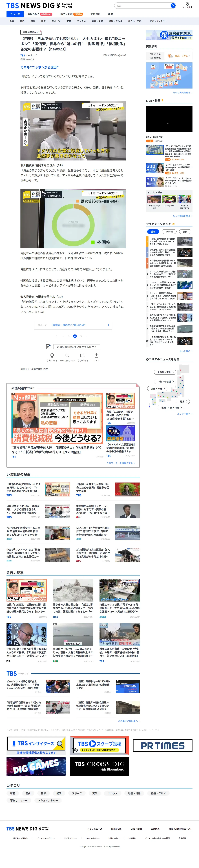Viewport: 199px width, 868px height.
Task: Open DIG GAMES banner
Action: [x=36, y=767]
